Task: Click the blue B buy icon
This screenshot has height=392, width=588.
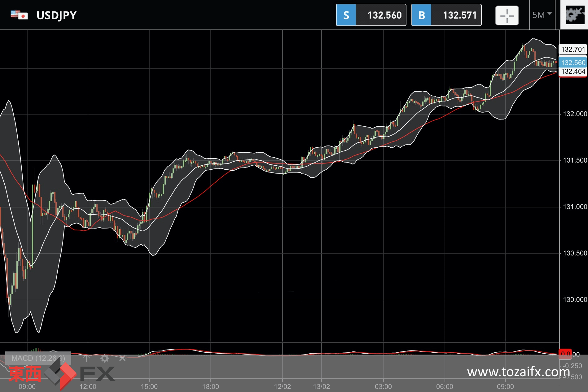Action: point(421,15)
